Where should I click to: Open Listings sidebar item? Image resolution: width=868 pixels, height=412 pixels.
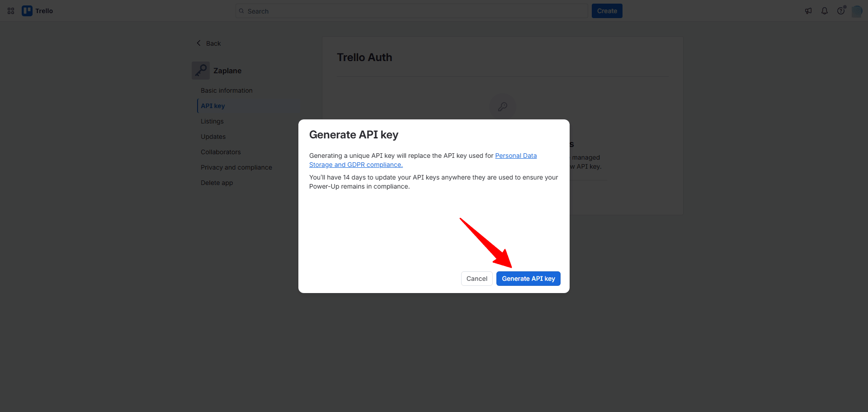pyautogui.click(x=212, y=121)
